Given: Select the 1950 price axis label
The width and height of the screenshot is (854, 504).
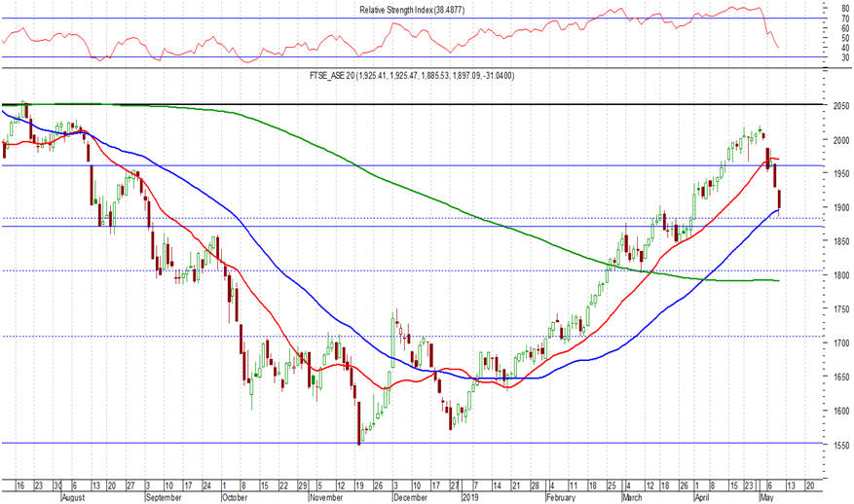Looking at the screenshot, I should pos(841,173).
